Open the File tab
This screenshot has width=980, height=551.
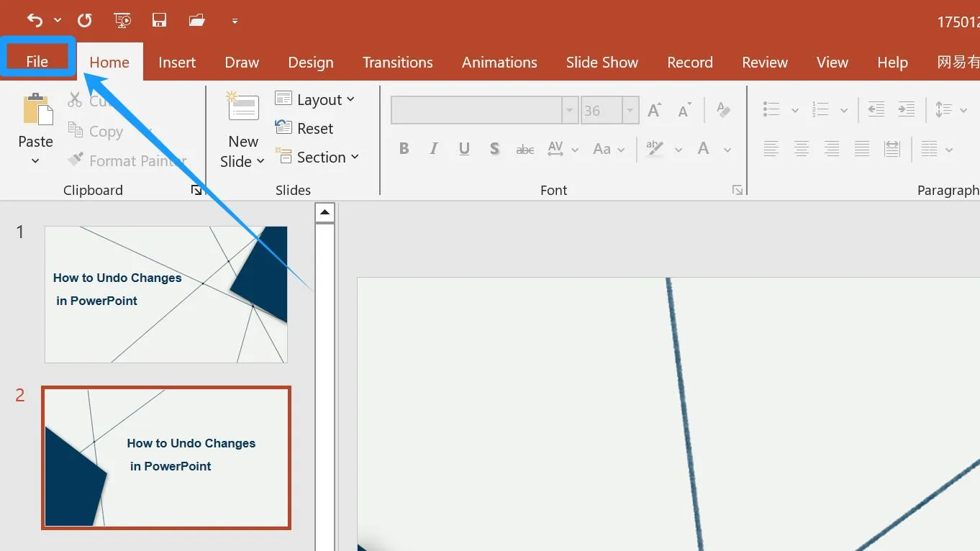[37, 62]
